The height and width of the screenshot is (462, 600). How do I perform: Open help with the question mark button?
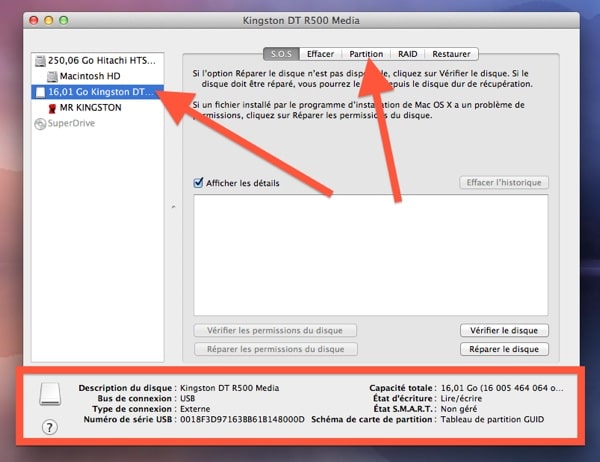[x=50, y=427]
